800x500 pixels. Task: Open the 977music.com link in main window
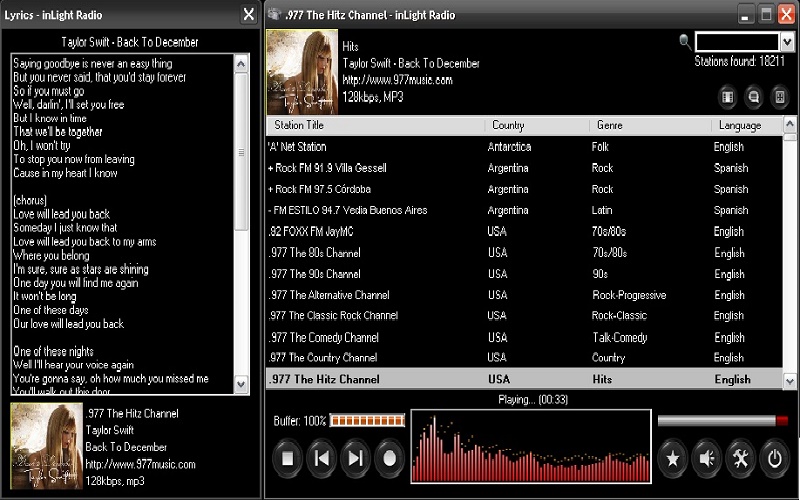(397, 80)
